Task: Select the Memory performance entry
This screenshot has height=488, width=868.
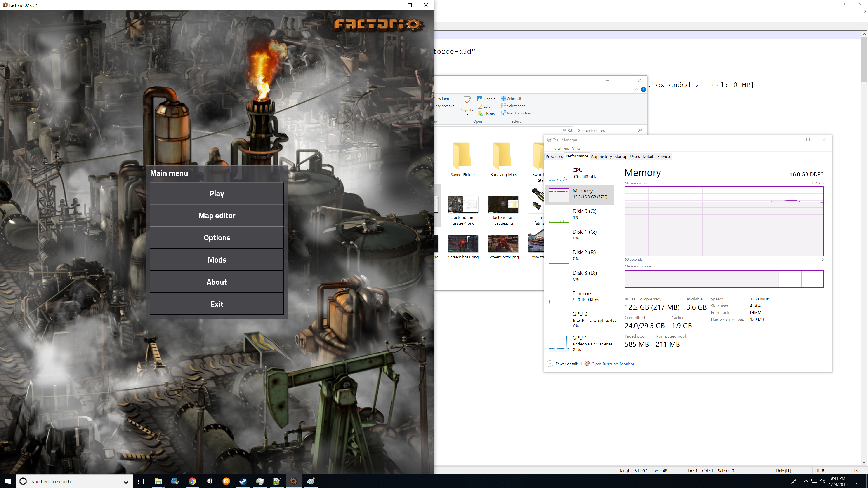Action: coord(580,195)
